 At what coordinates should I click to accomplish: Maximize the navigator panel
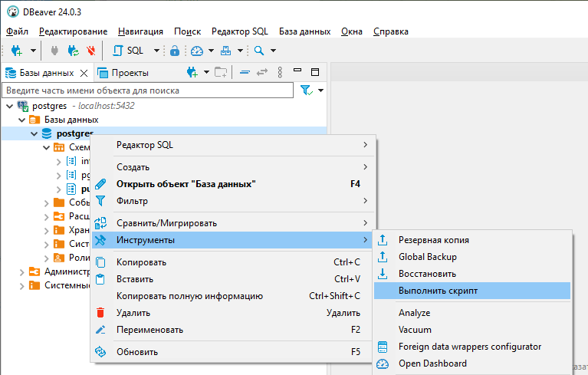click(315, 72)
